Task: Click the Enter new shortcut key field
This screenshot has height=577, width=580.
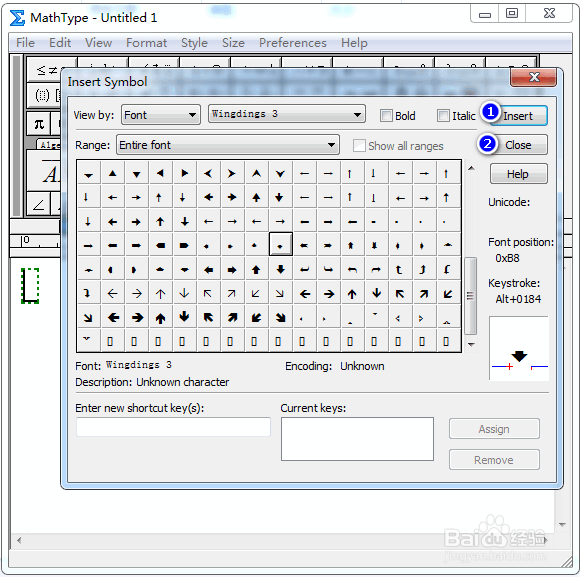Action: click(x=173, y=427)
